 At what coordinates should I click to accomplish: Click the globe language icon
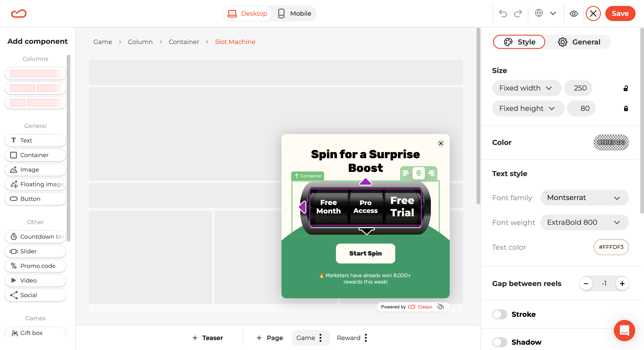(539, 13)
